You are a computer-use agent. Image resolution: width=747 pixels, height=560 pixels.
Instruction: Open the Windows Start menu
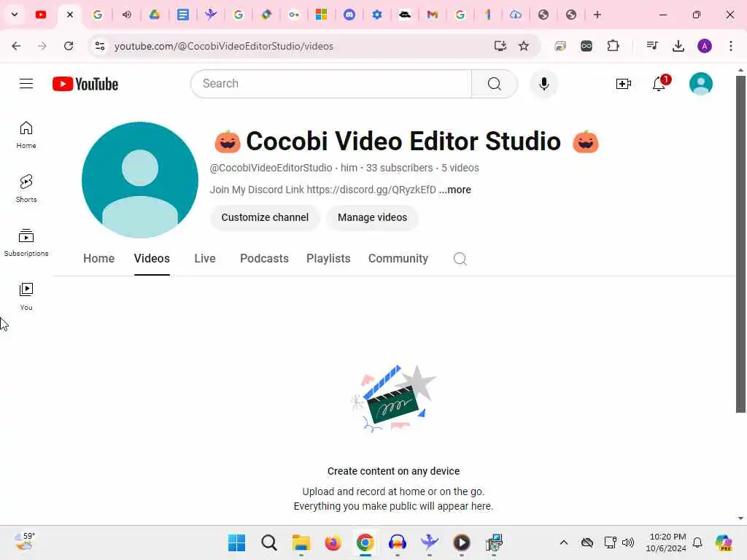(x=237, y=542)
